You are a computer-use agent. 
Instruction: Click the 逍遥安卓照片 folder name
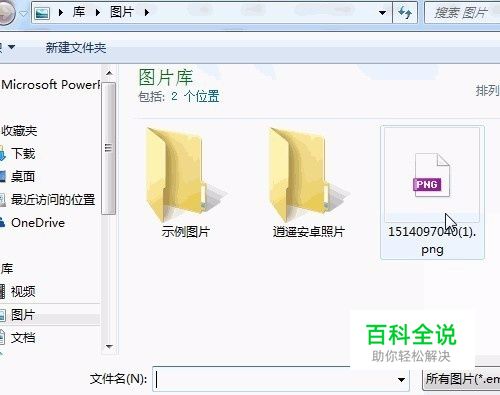pyautogui.click(x=308, y=231)
